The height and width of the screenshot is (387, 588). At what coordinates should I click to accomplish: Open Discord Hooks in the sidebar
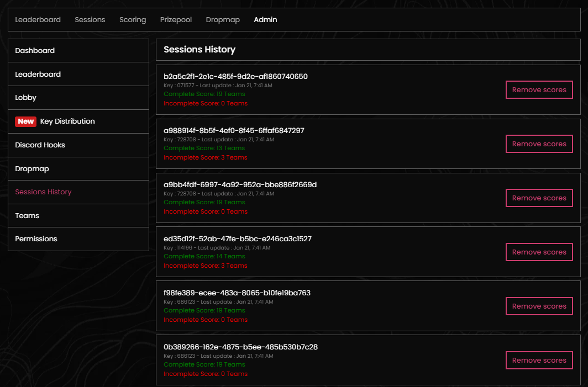click(40, 145)
